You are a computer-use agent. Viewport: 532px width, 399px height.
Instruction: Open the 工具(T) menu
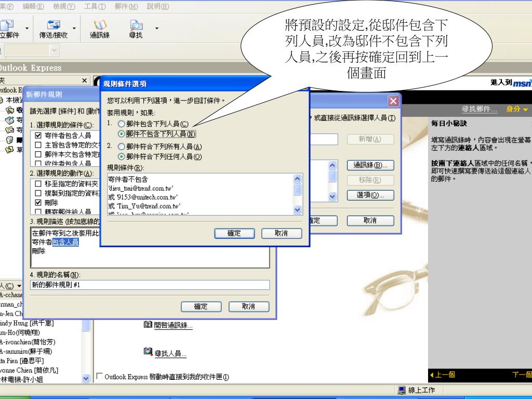pyautogui.click(x=95, y=6)
